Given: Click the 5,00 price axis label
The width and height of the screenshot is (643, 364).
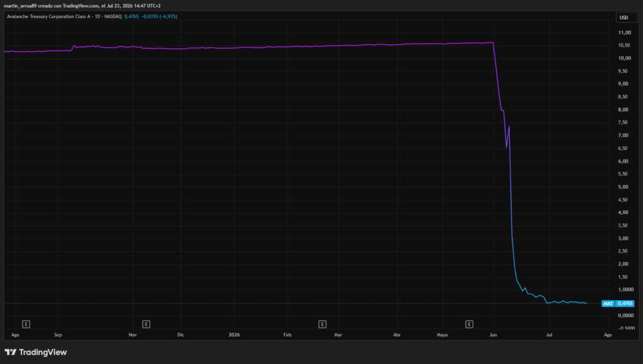Looking at the screenshot, I should 623,186.
